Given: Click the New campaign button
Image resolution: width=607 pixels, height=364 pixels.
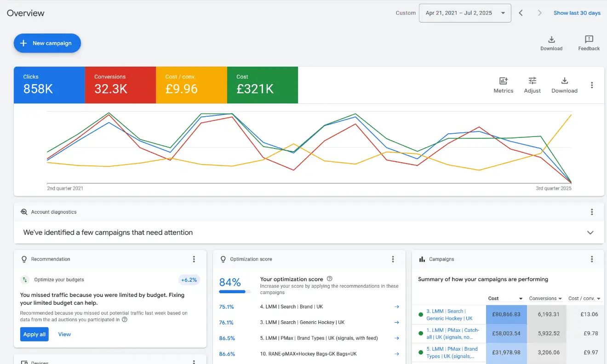Looking at the screenshot, I should click(47, 43).
